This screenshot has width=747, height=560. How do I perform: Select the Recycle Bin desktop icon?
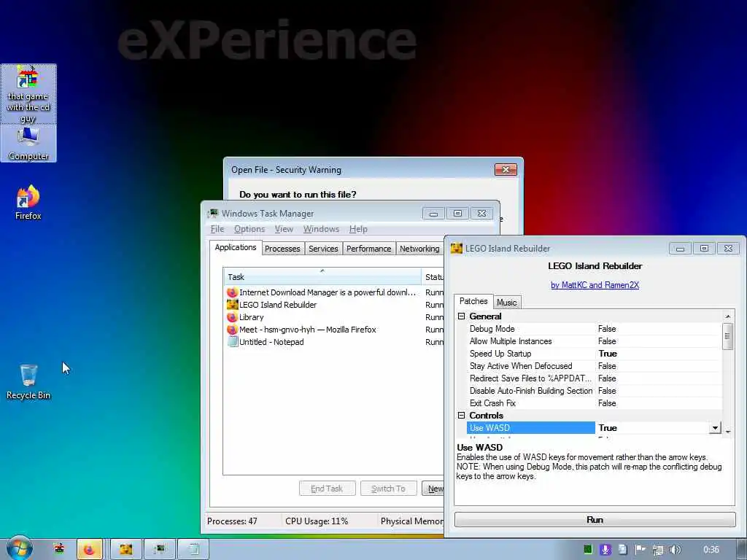click(28, 381)
